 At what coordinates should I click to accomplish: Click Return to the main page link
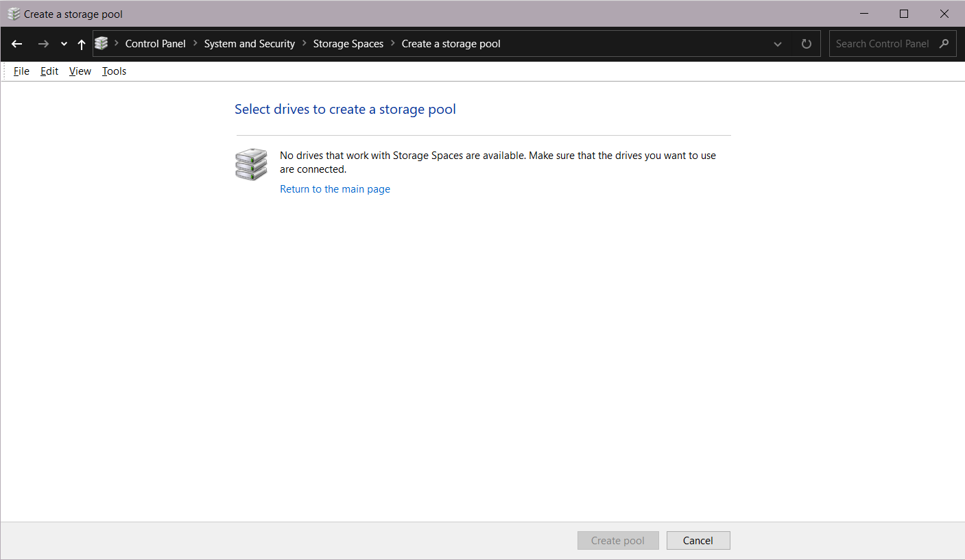click(x=335, y=189)
